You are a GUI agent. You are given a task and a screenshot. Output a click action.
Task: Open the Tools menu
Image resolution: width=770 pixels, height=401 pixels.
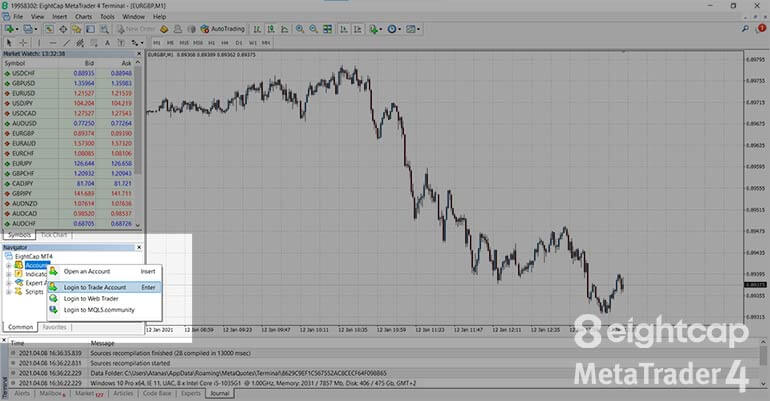point(107,17)
